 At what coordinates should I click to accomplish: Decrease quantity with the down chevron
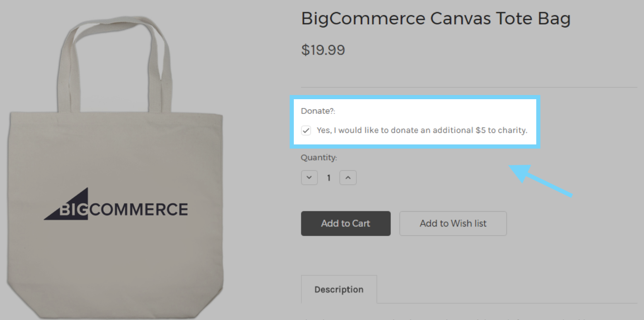pyautogui.click(x=309, y=178)
